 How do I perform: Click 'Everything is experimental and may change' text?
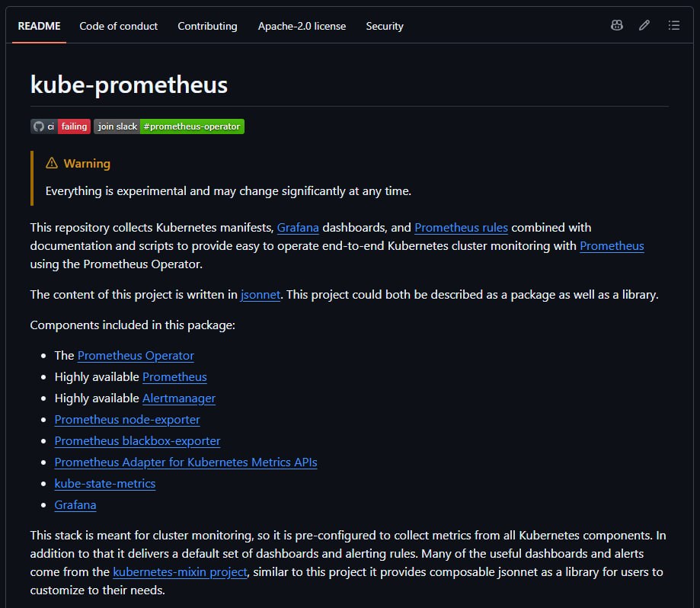163,191
